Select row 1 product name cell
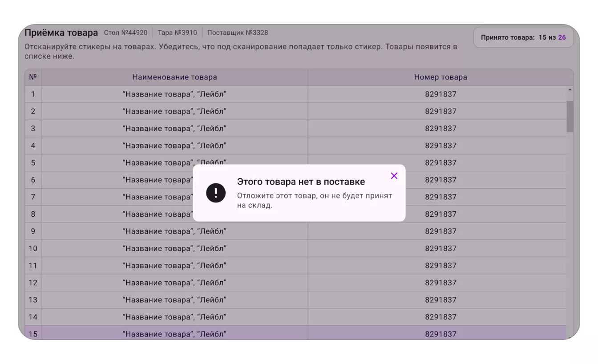Screen dimensions: 598x364 (x=174, y=94)
